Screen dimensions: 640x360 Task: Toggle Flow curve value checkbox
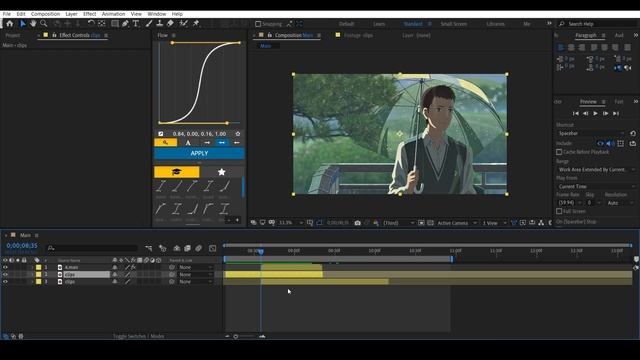pyautogui.click(x=161, y=134)
